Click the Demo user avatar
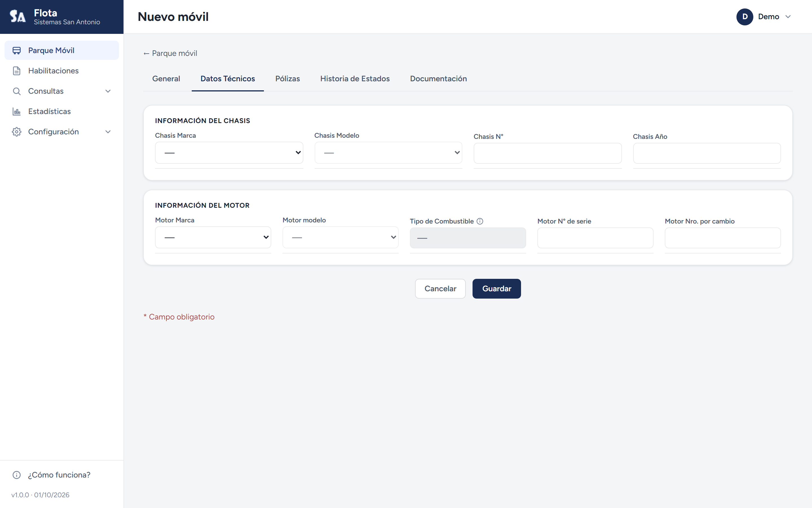The width and height of the screenshot is (812, 508). click(745, 17)
